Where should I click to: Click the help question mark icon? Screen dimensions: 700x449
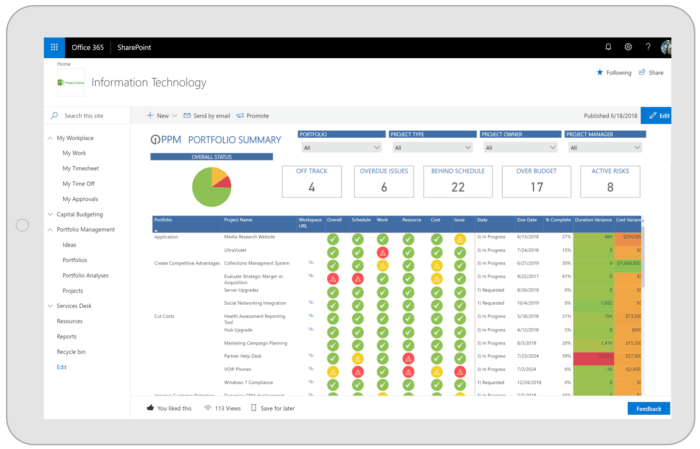648,47
